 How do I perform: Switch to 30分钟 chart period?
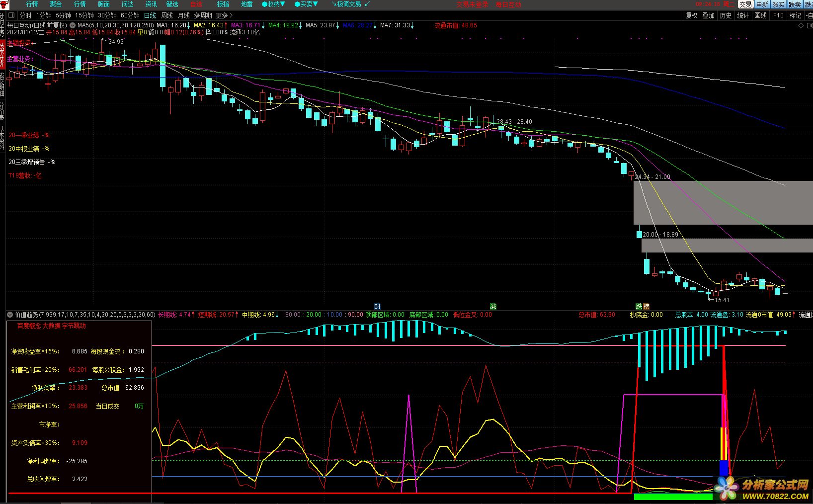pos(107,15)
